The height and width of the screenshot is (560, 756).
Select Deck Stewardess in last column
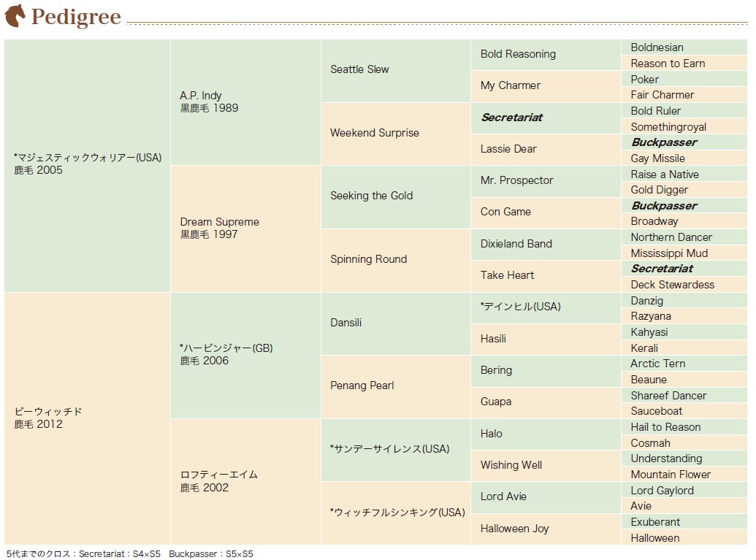(684, 284)
